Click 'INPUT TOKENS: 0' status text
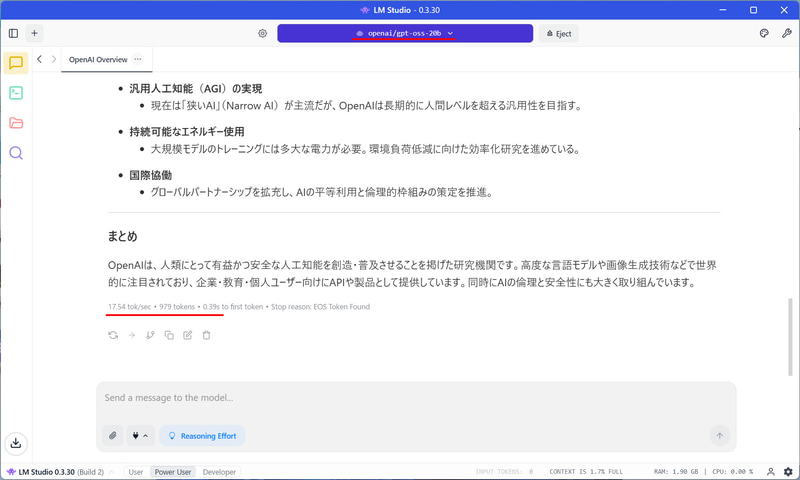 coord(505,472)
